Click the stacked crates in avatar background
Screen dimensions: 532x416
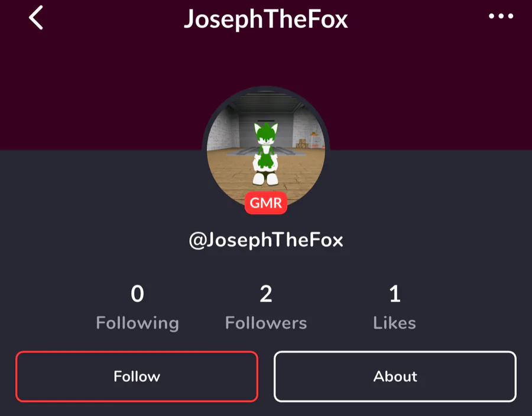303,144
